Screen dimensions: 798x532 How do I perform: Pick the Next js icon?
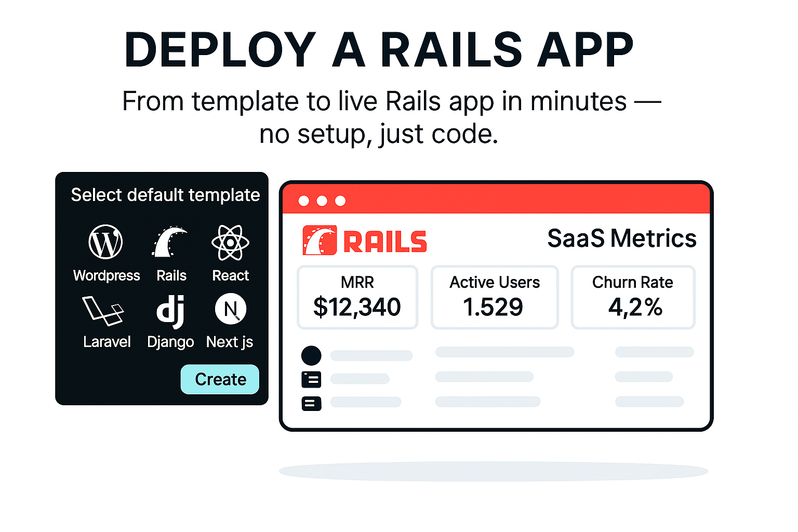[x=231, y=309]
